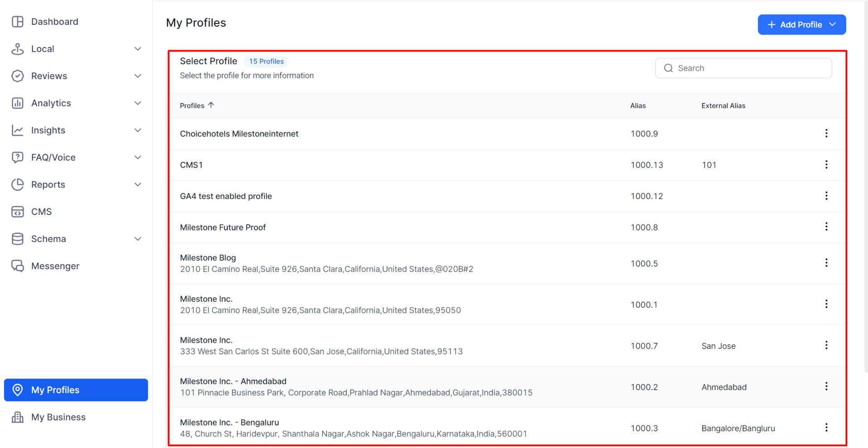Click the Messenger chat bubbles icon
The image size is (868, 448).
click(x=18, y=266)
